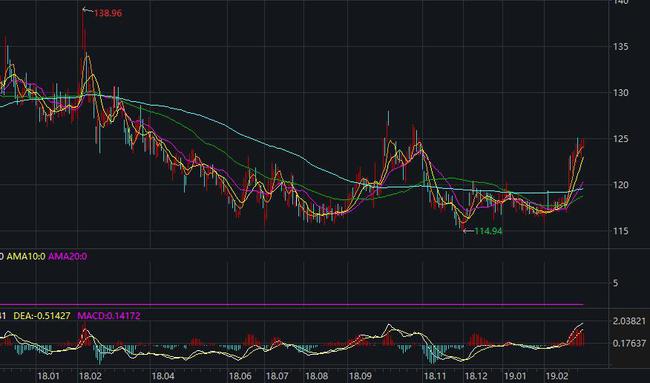
Task: Click the 18.07 date label
Action: (277, 376)
